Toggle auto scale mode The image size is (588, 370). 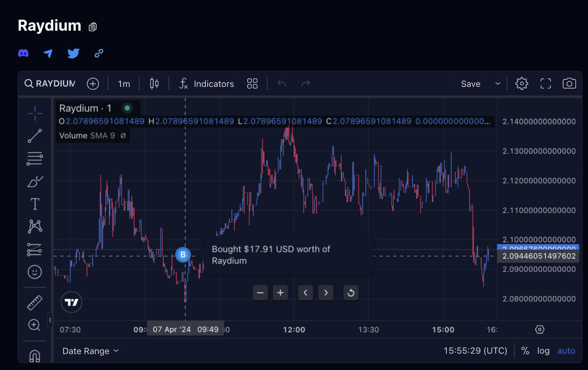pos(566,351)
